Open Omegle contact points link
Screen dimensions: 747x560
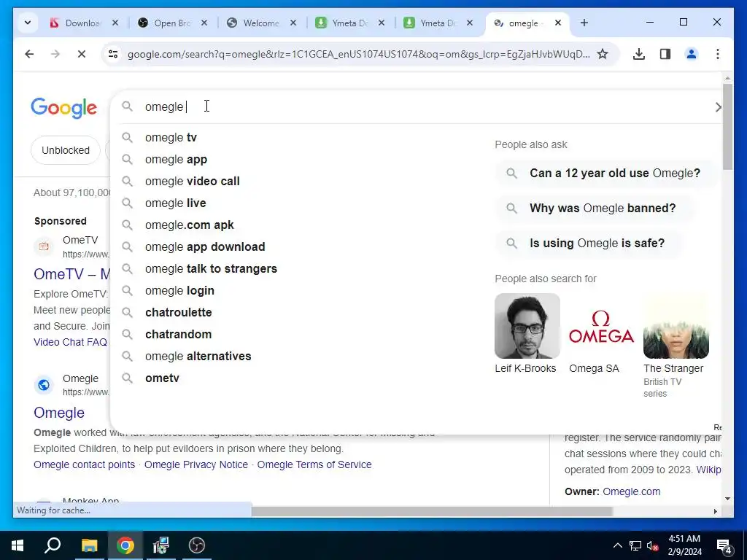(x=85, y=464)
